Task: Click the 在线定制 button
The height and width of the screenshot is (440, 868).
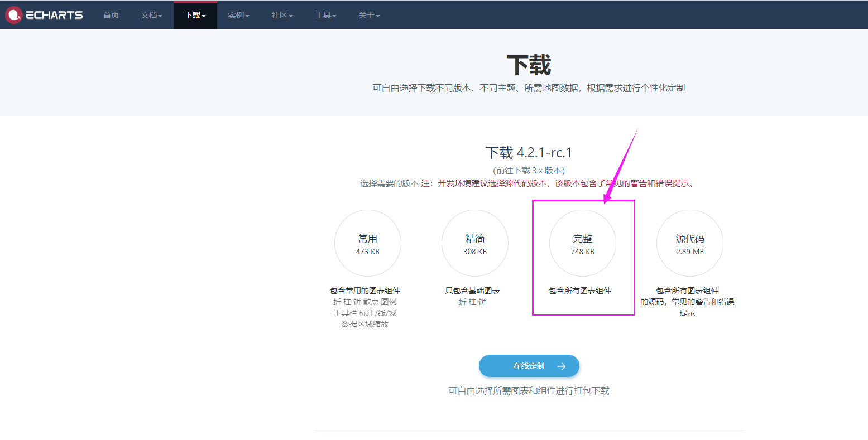Action: [x=529, y=366]
